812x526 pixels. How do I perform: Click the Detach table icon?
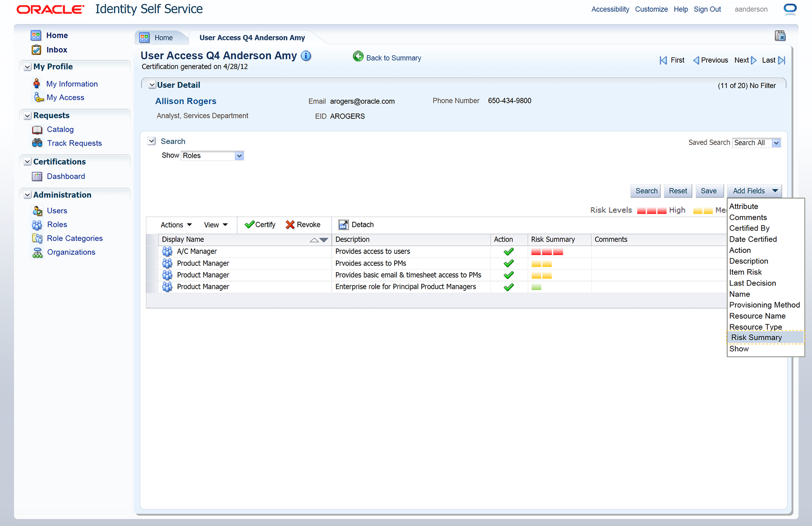click(x=343, y=225)
